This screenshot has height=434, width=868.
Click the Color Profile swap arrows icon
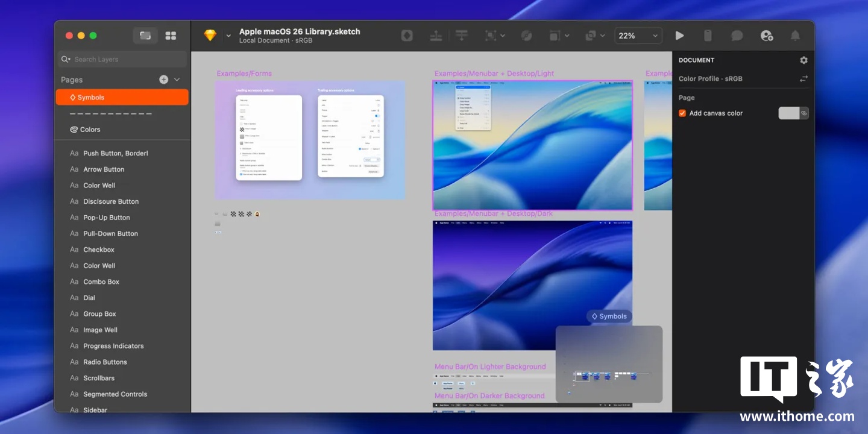point(804,78)
